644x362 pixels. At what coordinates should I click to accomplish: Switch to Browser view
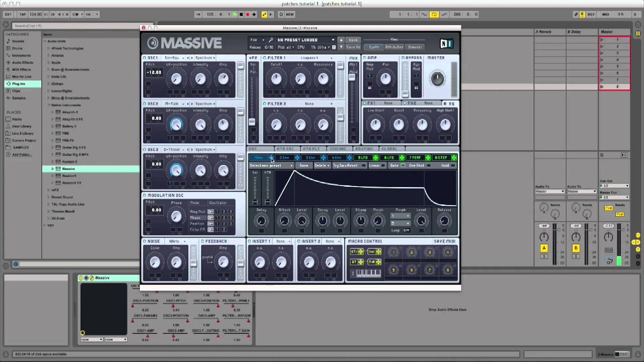click(x=415, y=47)
